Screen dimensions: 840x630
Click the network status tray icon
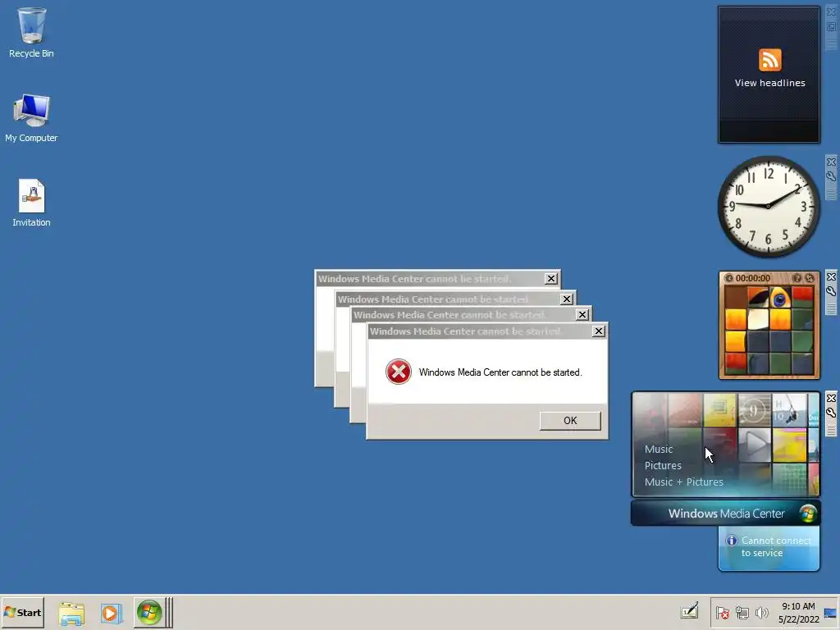pyautogui.click(x=742, y=613)
